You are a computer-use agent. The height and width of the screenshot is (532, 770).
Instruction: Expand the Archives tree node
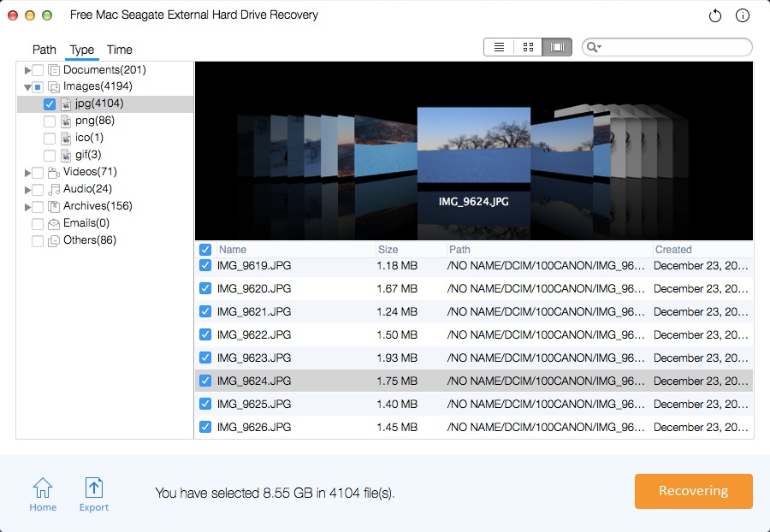point(27,207)
